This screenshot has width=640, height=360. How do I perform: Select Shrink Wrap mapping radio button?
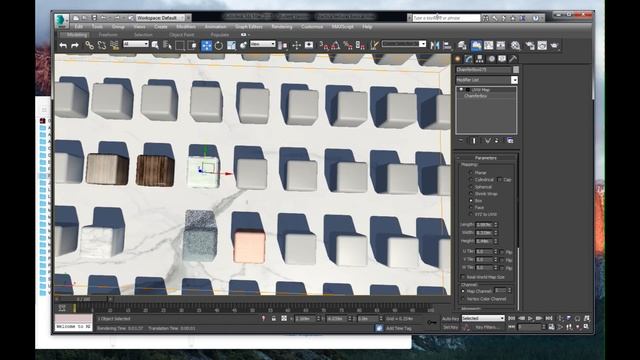tap(471, 194)
